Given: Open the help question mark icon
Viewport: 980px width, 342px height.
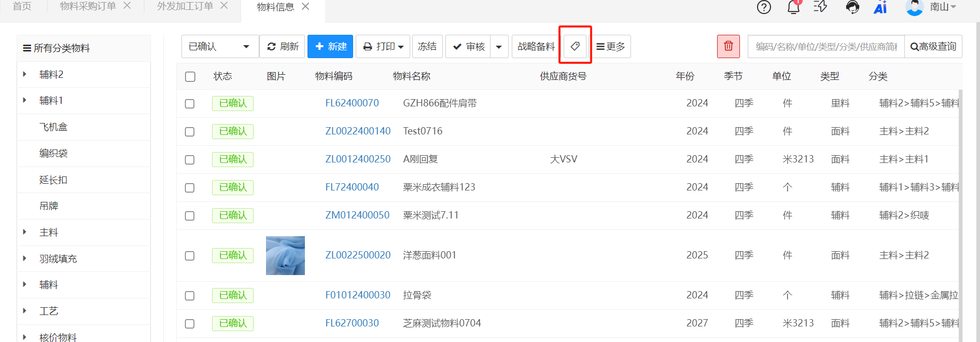Looking at the screenshot, I should coord(764,7).
